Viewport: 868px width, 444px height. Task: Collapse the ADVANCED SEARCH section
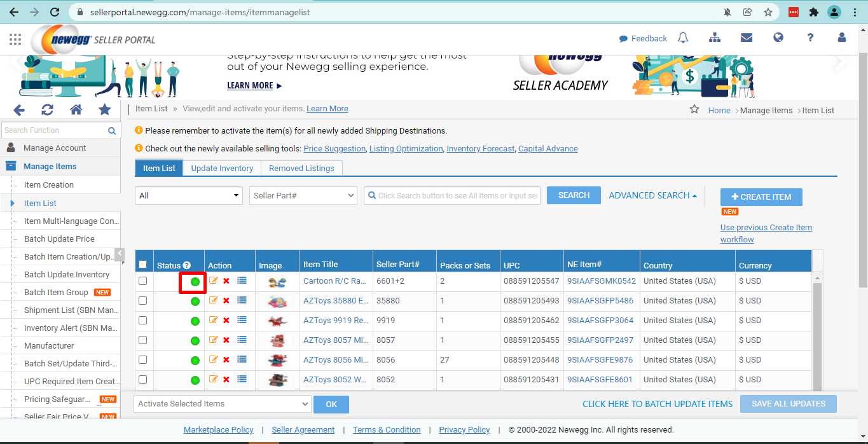pos(652,195)
